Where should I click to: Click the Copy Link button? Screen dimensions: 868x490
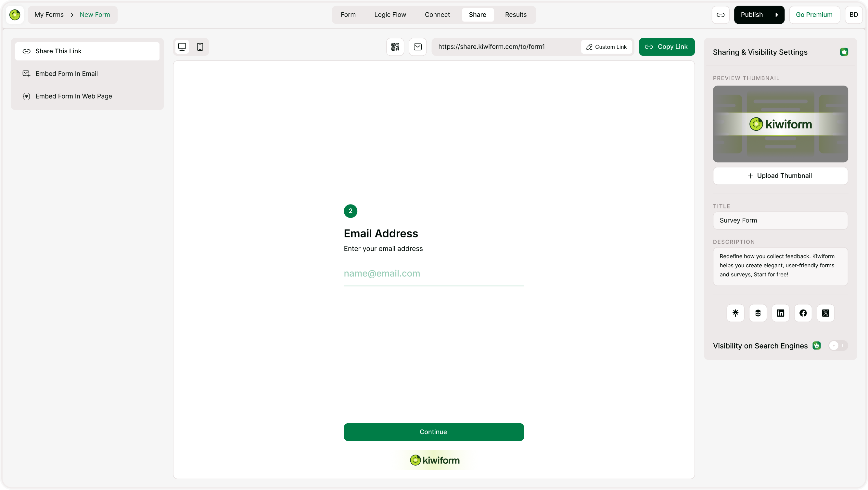(667, 47)
